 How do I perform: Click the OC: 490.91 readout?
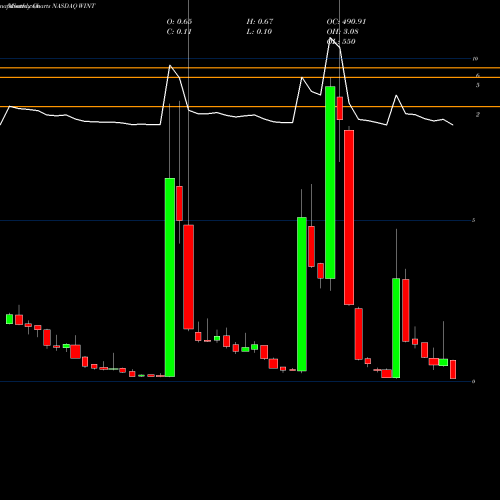[346, 22]
